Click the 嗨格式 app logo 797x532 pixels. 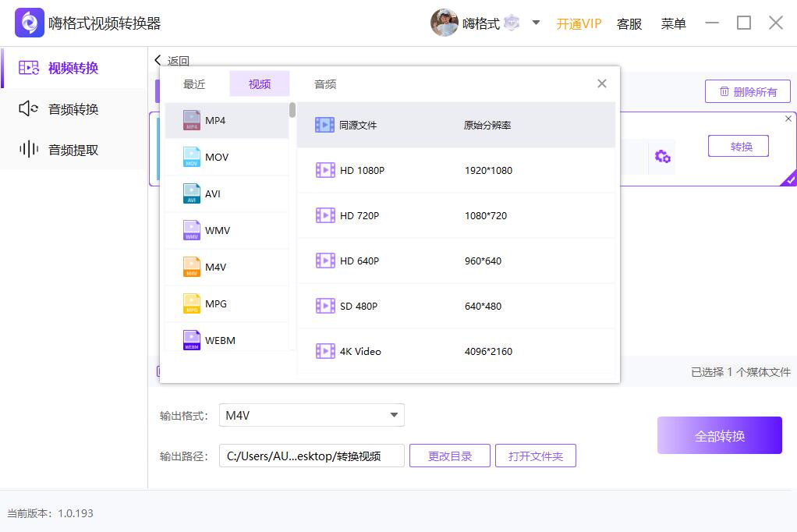pyautogui.click(x=30, y=23)
